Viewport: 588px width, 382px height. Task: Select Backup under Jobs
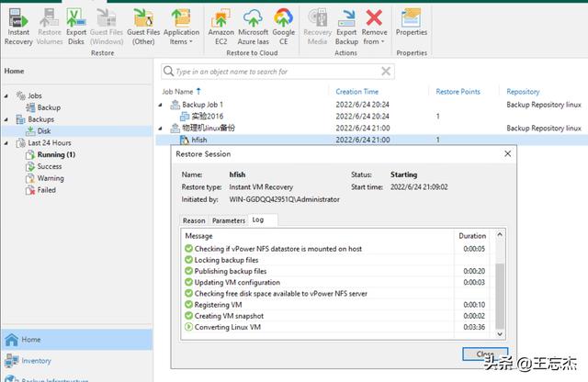pos(43,107)
